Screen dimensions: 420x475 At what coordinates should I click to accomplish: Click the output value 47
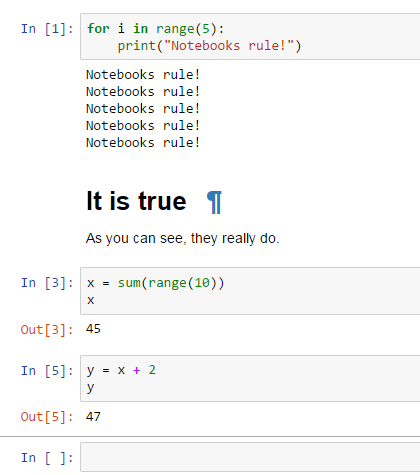93,416
